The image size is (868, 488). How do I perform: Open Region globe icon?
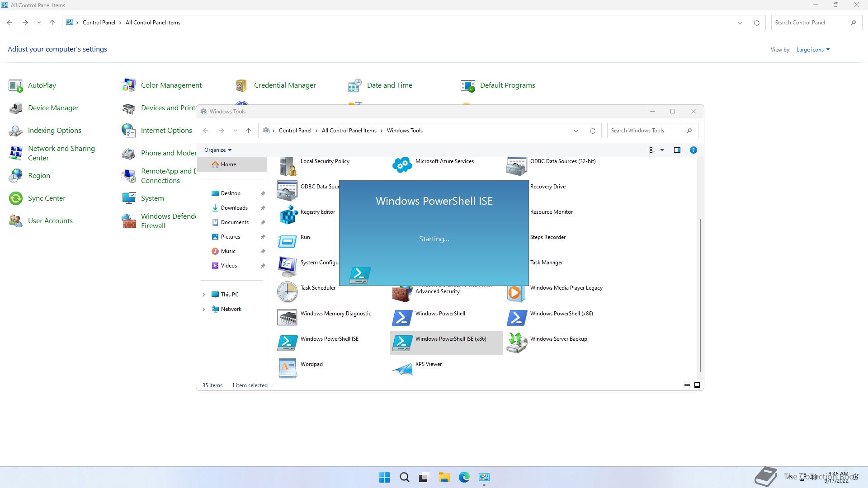click(16, 176)
